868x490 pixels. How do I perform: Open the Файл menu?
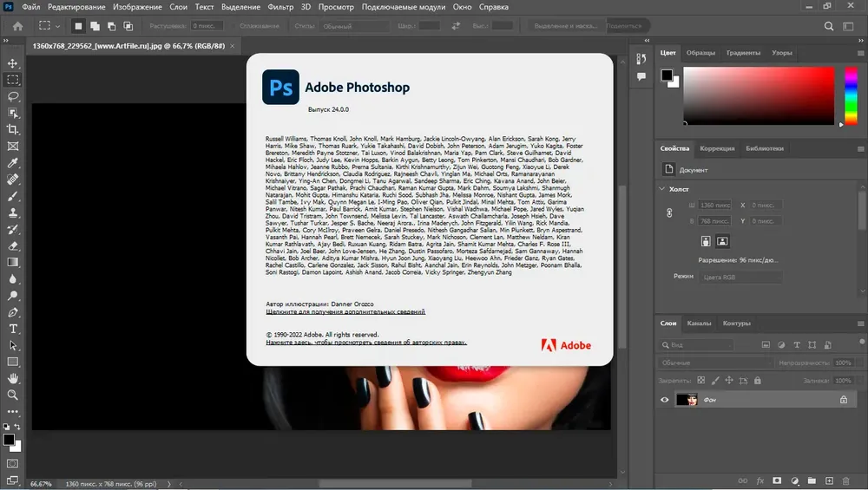[31, 7]
